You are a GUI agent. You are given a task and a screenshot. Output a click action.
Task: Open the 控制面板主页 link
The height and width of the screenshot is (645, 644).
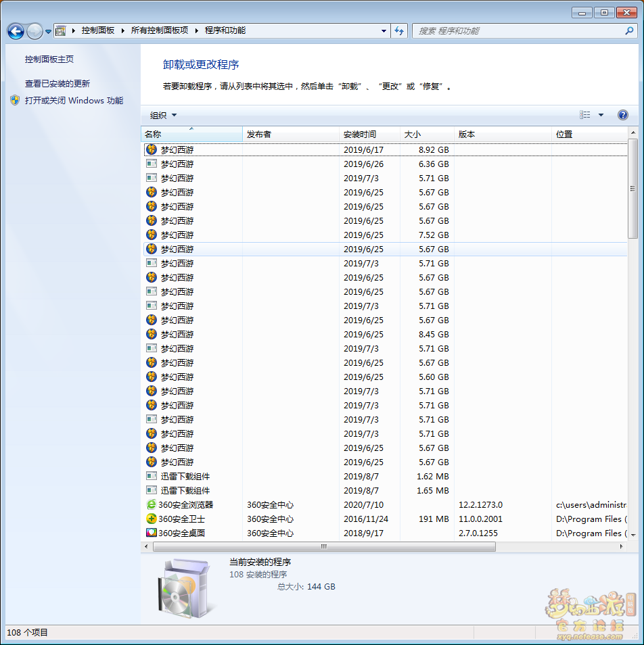(49, 59)
